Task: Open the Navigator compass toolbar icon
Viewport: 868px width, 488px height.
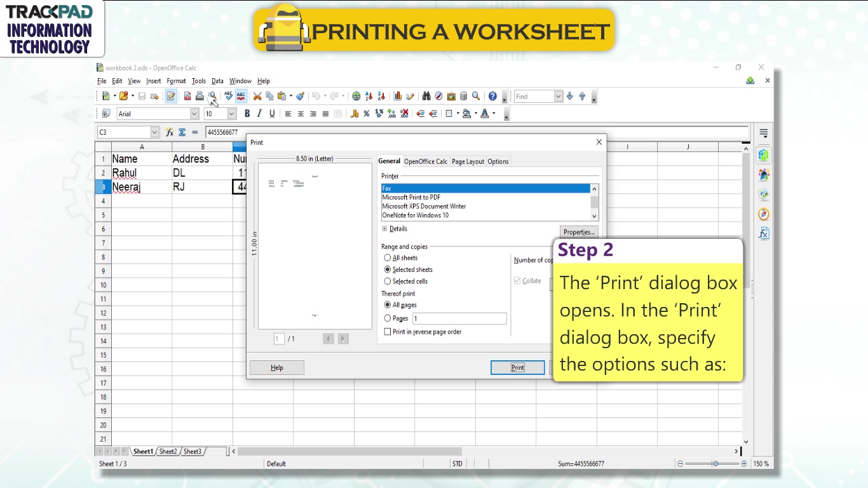Action: pyautogui.click(x=438, y=96)
